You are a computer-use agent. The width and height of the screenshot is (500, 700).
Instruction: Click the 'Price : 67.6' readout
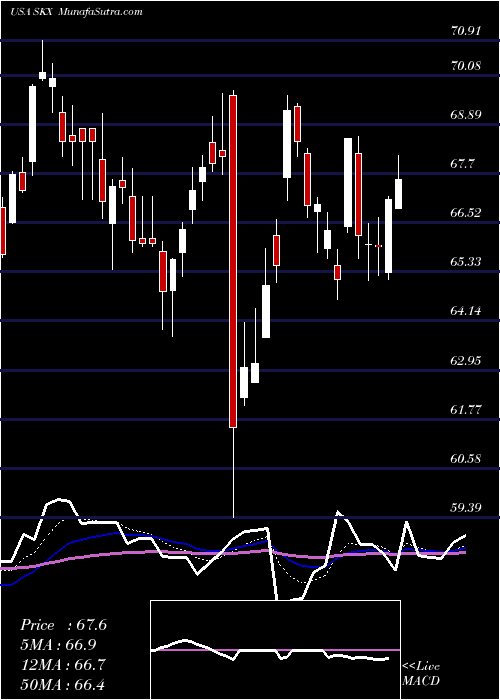pos(63,625)
